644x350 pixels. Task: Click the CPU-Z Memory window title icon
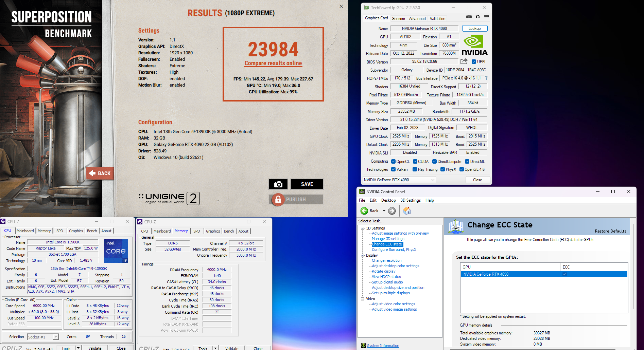coord(140,222)
